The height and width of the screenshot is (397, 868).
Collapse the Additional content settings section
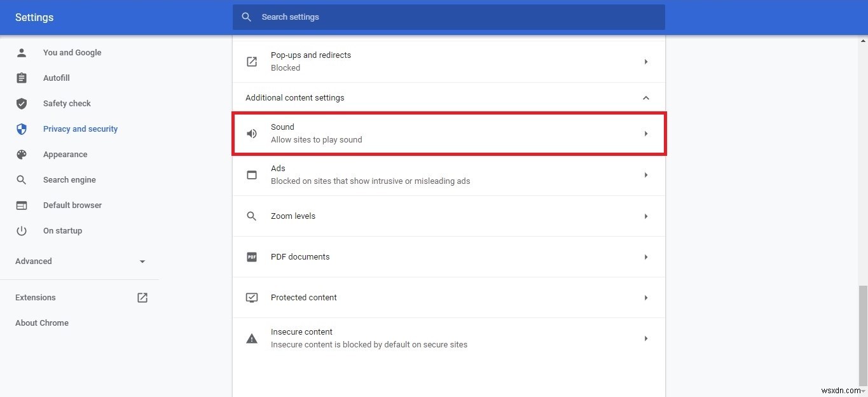pos(646,97)
